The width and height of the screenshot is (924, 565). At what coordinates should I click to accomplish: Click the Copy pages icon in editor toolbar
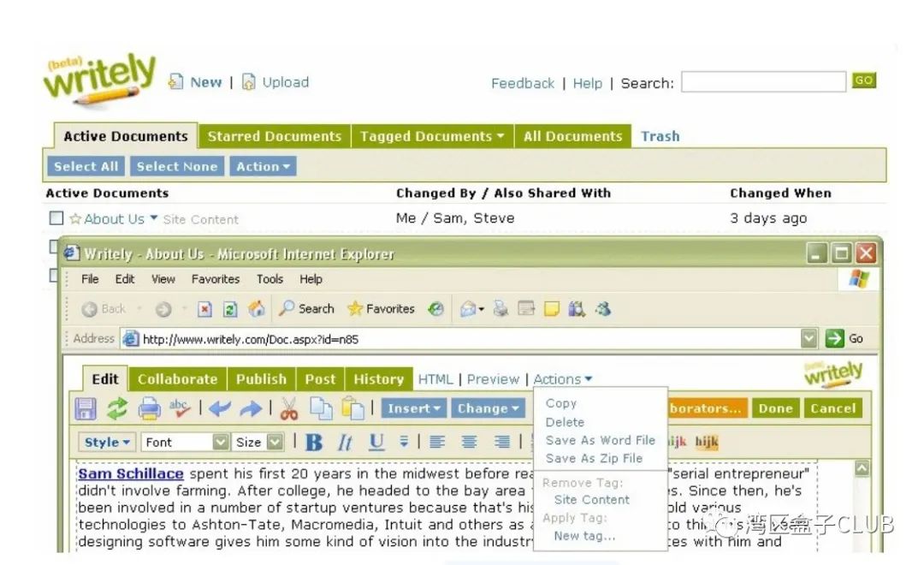tap(321, 408)
